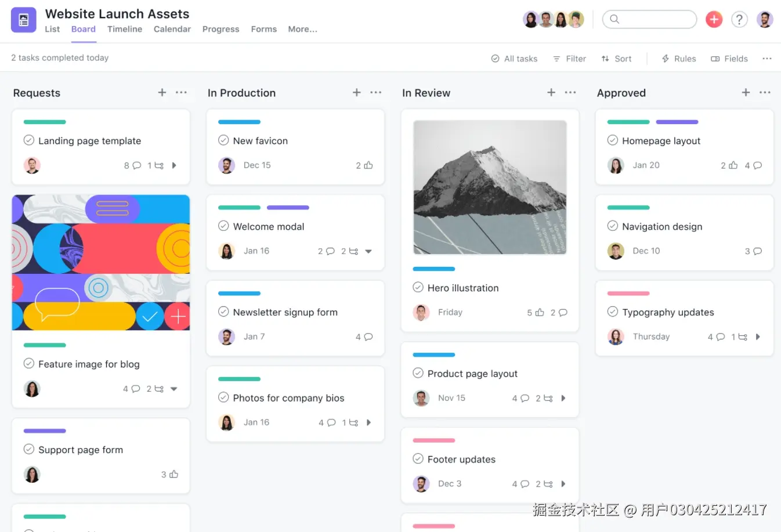This screenshot has width=781, height=532.
Task: Click the Rules icon in the toolbar
Action: pos(665,59)
